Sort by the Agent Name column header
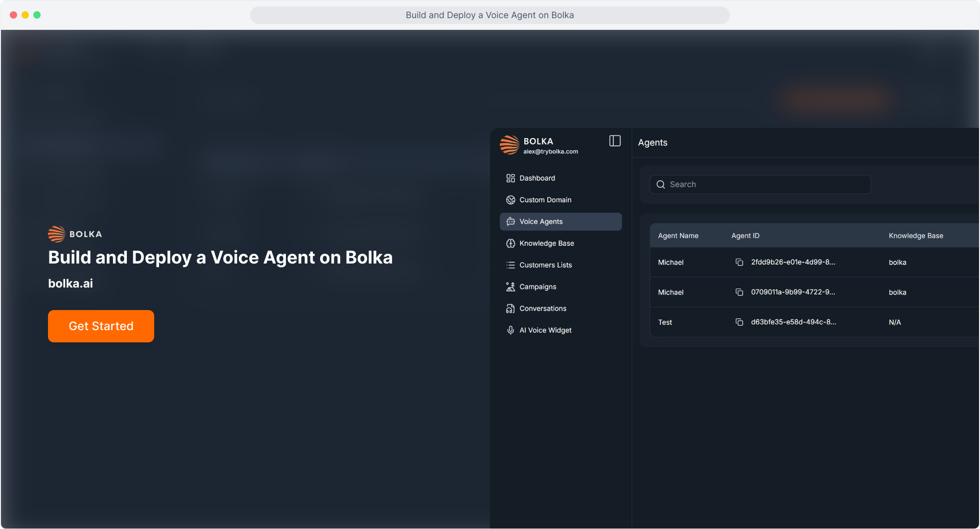 [678, 236]
